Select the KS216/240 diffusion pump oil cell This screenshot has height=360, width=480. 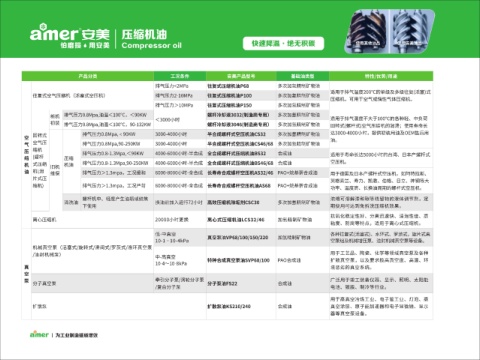tap(241, 306)
